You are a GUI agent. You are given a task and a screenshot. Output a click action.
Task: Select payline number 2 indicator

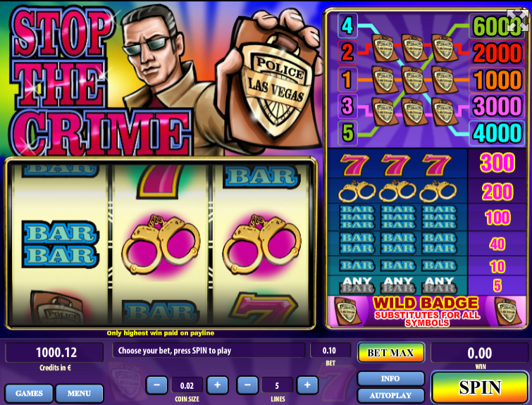347,52
